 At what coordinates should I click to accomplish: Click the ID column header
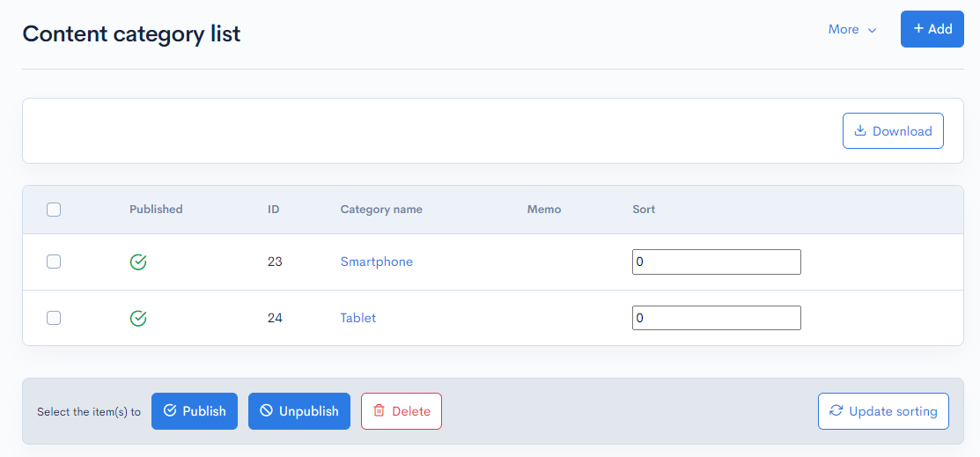click(x=273, y=210)
